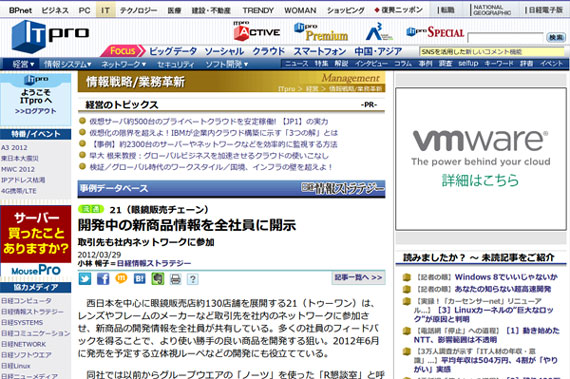
Task: Open 中国・アジア focus topic
Action: pyautogui.click(x=378, y=51)
